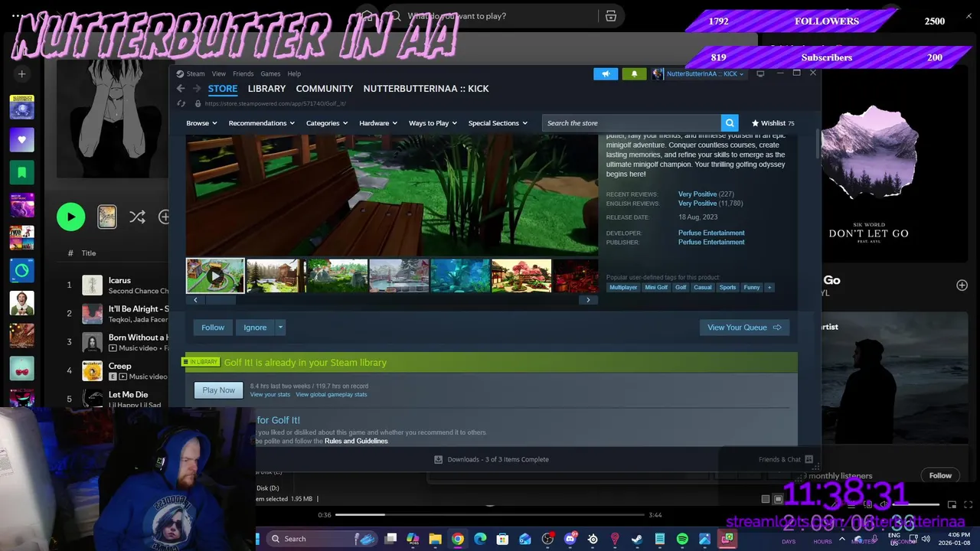Viewport: 980px width, 551px height.
Task: Expand the Special Sections dropdown
Action: (498, 123)
